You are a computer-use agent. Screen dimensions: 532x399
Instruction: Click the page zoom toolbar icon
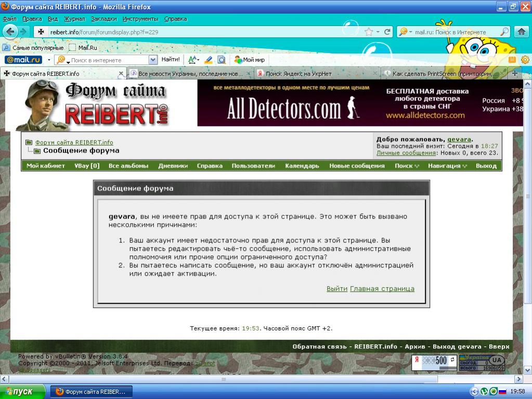point(222,60)
